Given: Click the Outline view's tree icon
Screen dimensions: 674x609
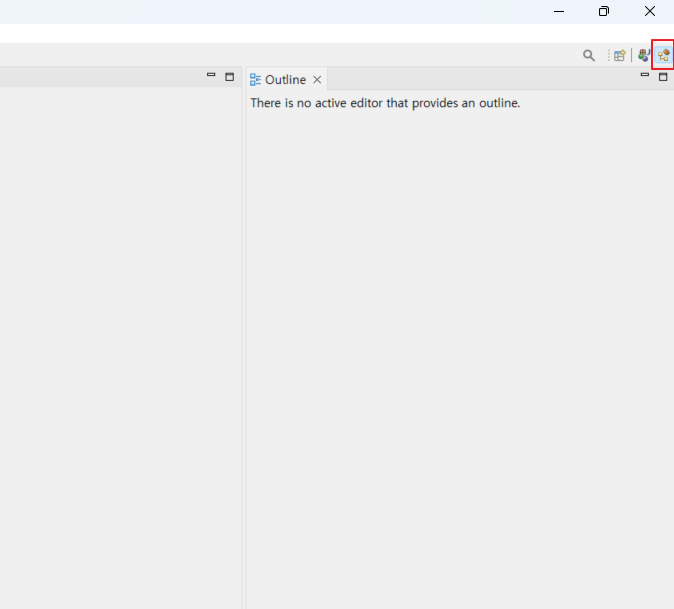Looking at the screenshot, I should [255, 80].
